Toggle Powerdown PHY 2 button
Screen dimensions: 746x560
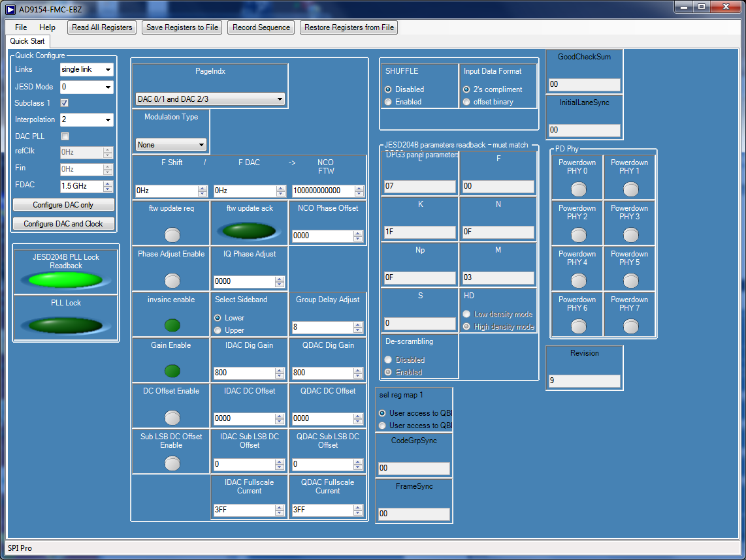579,235
